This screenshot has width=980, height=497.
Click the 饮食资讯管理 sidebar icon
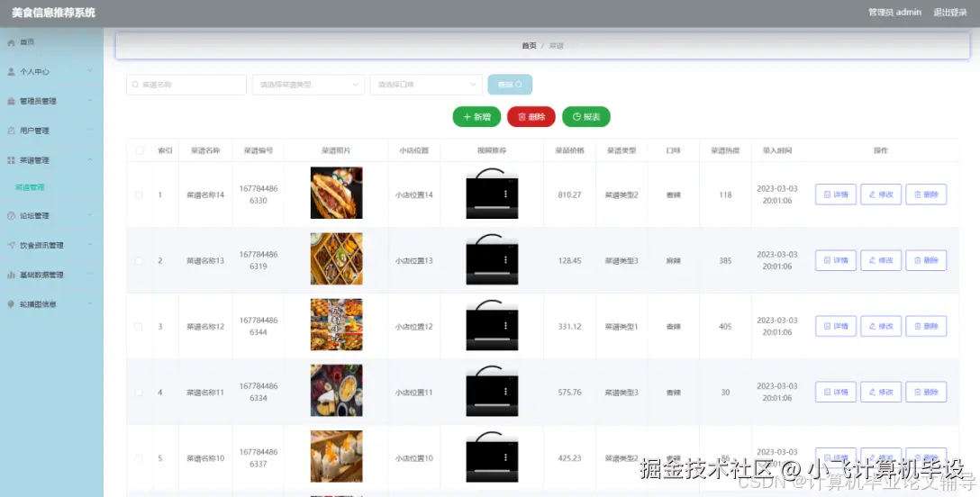[11, 246]
